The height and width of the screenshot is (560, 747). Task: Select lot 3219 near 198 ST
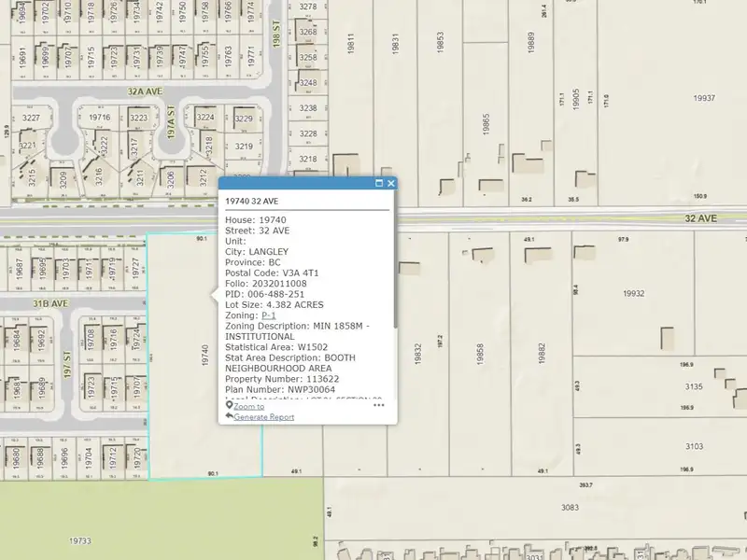(244, 147)
